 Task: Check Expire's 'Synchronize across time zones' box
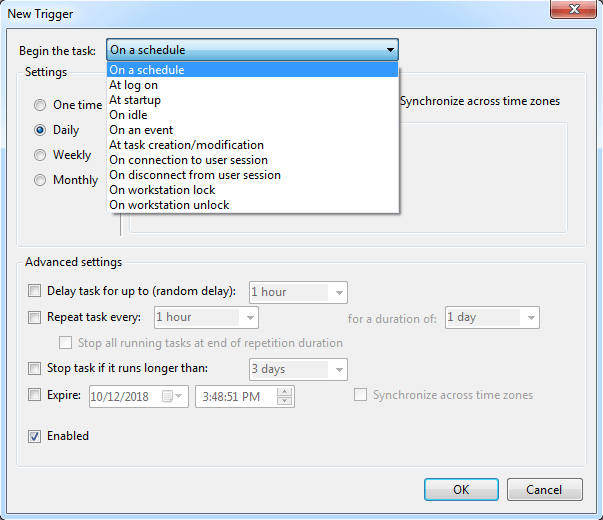point(360,395)
